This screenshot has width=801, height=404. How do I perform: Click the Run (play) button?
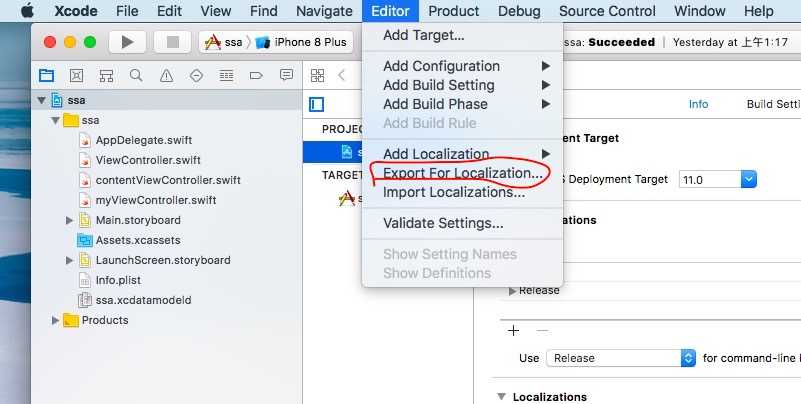pos(127,42)
